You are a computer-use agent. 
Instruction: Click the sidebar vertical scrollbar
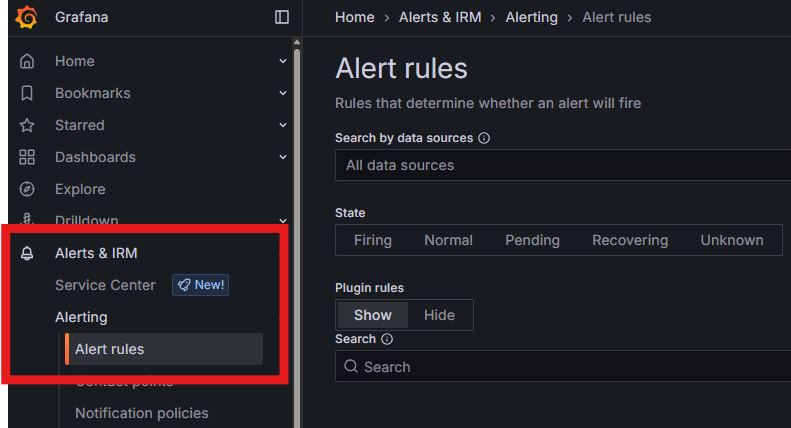297,237
